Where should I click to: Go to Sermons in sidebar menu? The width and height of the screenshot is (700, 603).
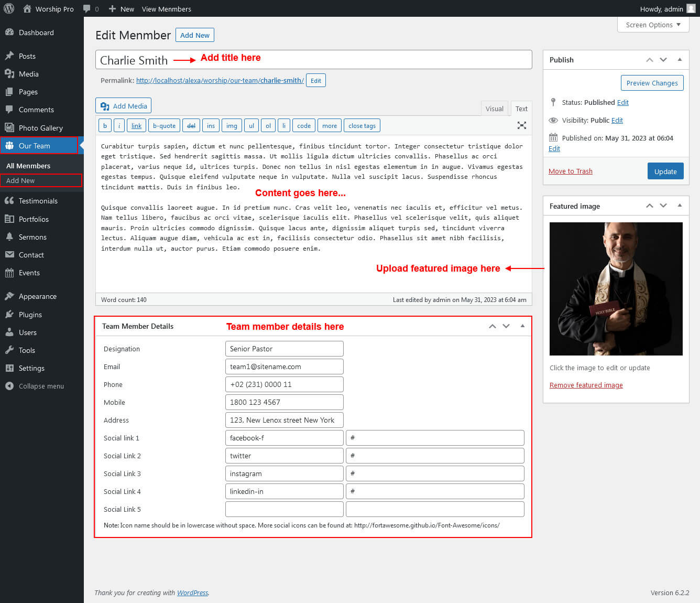(x=32, y=237)
